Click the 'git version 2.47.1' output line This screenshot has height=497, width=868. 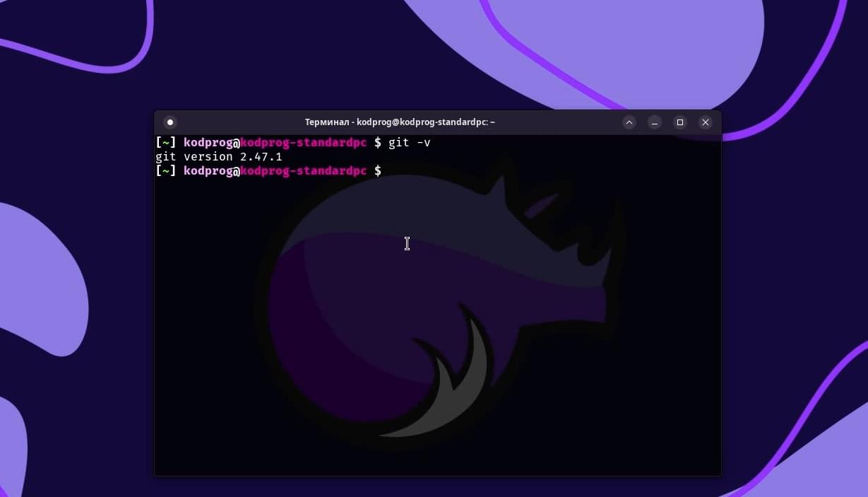(x=219, y=157)
